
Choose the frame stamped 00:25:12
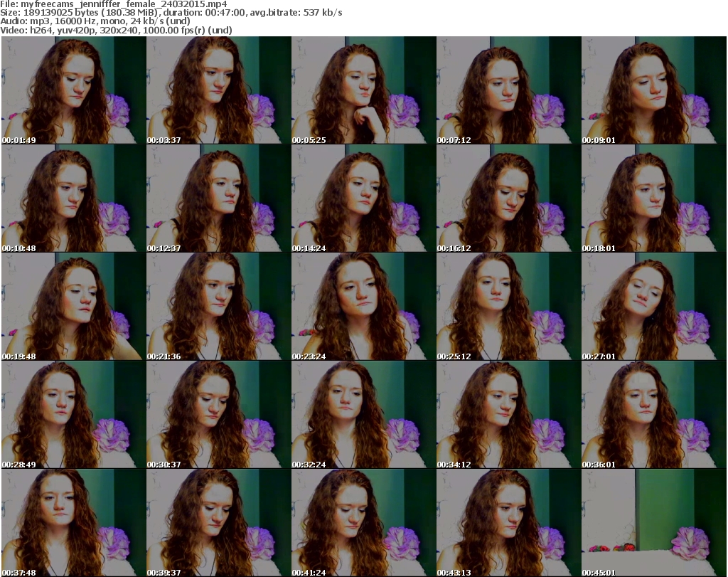[x=508, y=307]
